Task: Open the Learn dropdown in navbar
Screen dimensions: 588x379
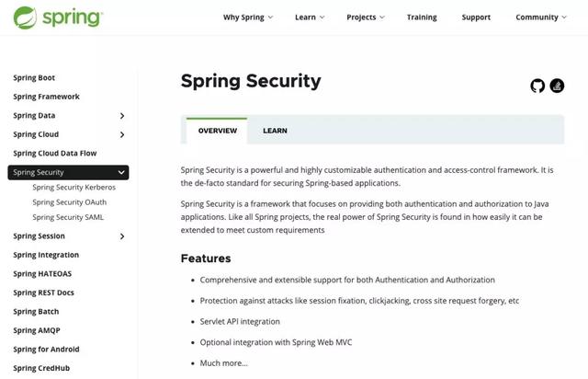Action: (x=311, y=17)
